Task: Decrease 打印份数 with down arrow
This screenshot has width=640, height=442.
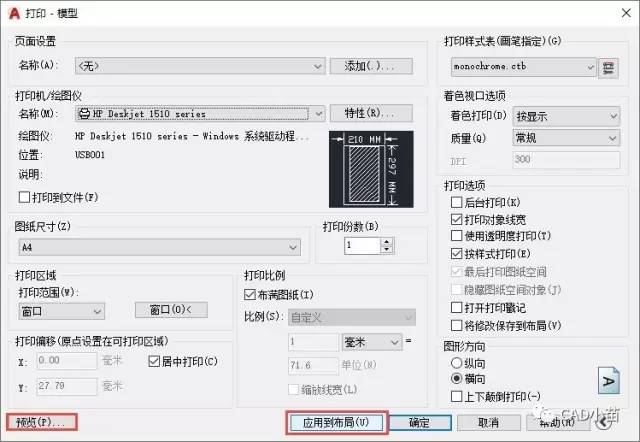Action: pyautogui.click(x=387, y=250)
